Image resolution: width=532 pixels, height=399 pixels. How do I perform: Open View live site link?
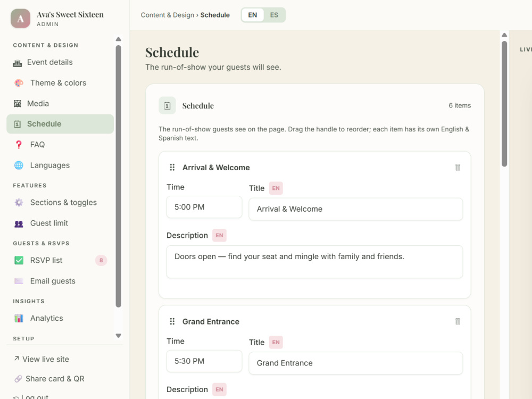[x=41, y=359]
